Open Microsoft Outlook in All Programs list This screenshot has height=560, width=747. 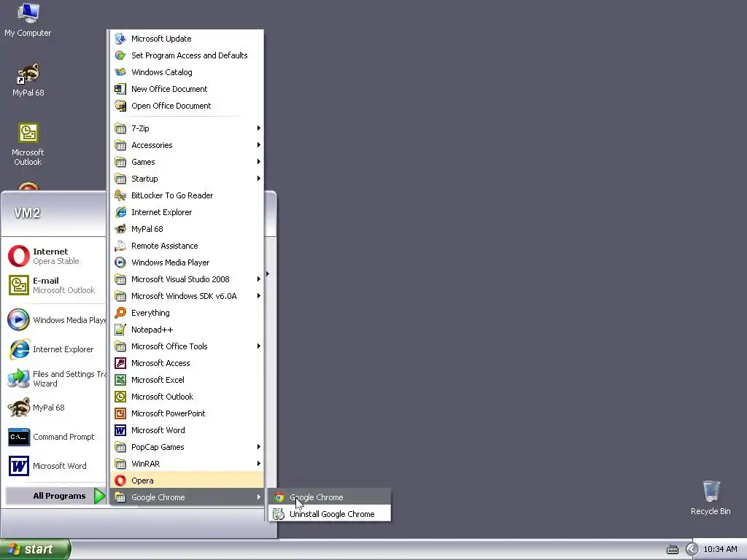pyautogui.click(x=187, y=397)
